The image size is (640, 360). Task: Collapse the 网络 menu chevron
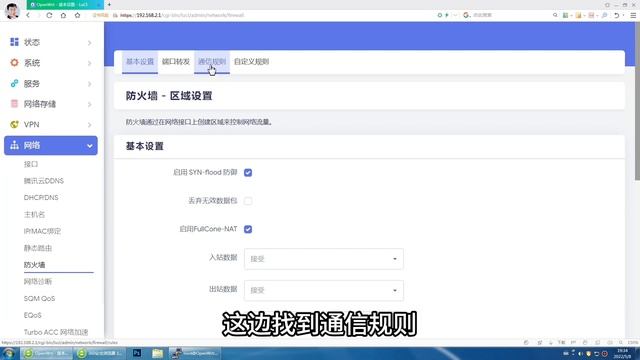point(89,146)
